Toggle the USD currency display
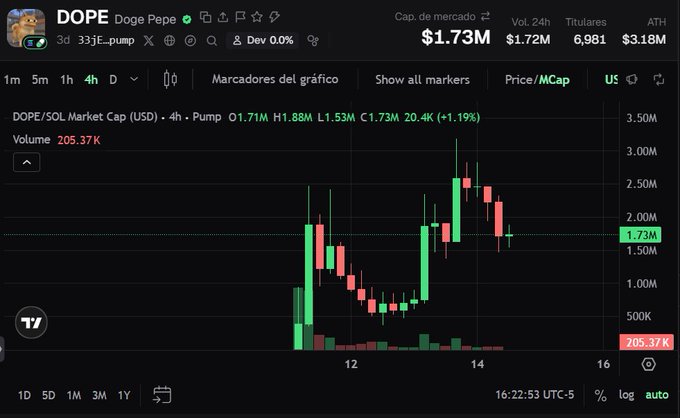 (611, 80)
